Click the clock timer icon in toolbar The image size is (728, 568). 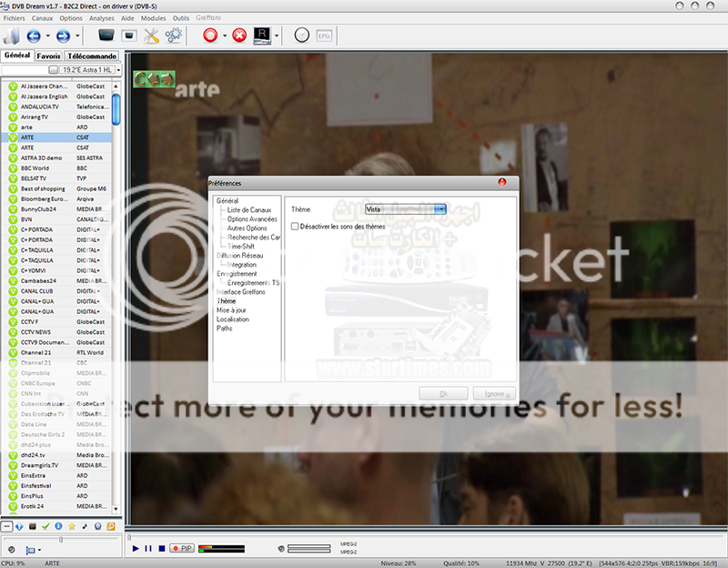click(302, 36)
